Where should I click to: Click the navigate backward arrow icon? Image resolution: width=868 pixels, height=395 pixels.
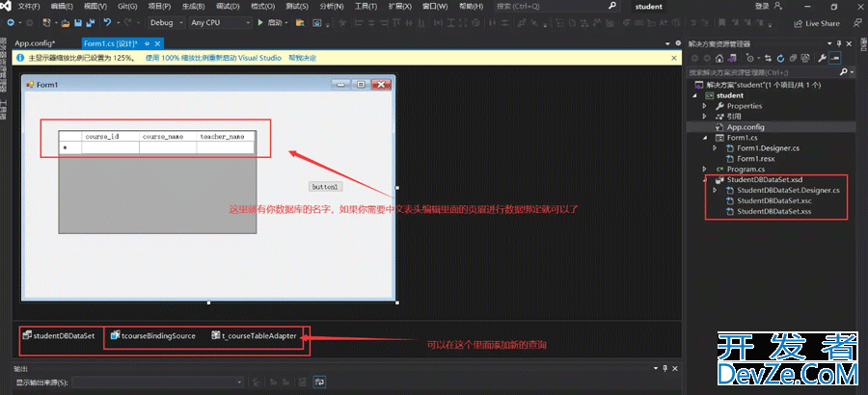pos(11,23)
